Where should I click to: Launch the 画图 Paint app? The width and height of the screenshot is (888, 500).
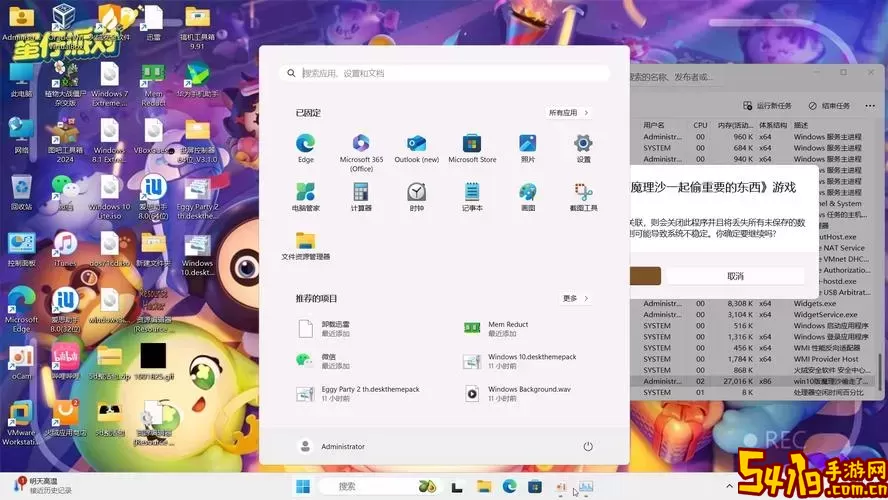[527, 196]
